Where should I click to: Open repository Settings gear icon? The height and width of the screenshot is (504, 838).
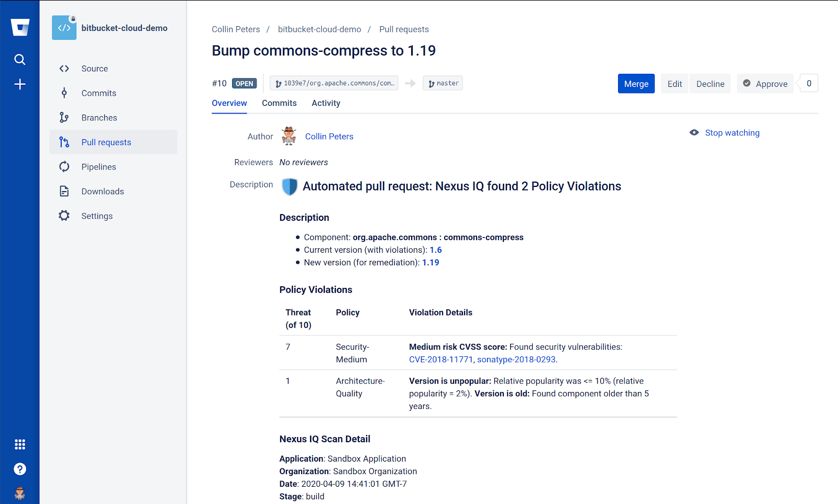pos(63,215)
